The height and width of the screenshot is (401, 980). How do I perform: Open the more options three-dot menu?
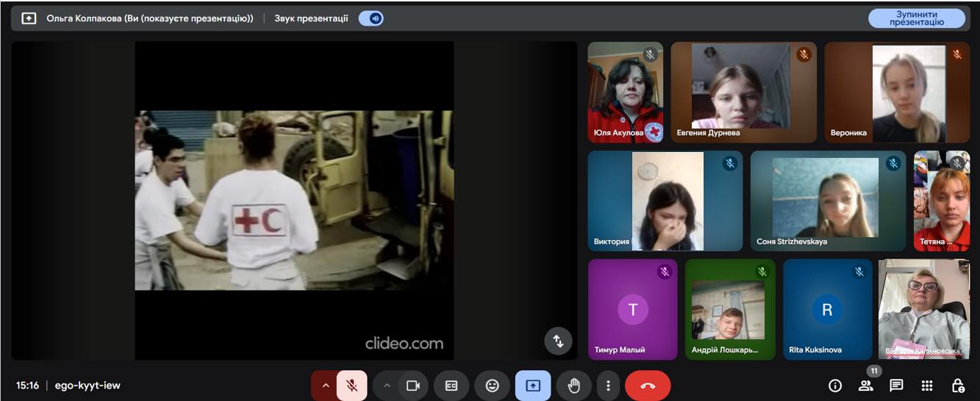[608, 386]
